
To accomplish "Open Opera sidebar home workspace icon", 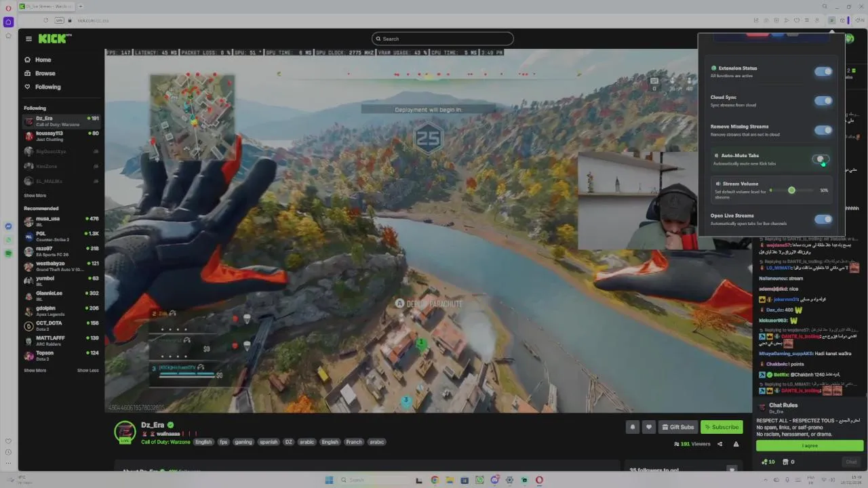I will tap(8, 22).
